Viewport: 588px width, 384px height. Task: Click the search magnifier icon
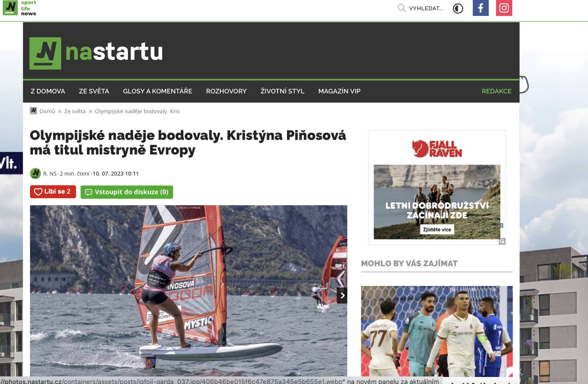(x=401, y=8)
